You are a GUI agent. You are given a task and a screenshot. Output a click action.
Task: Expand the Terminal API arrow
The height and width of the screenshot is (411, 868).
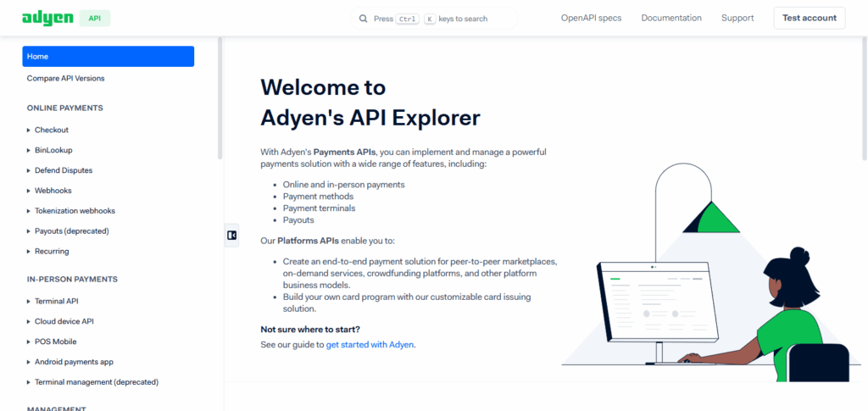(x=29, y=302)
